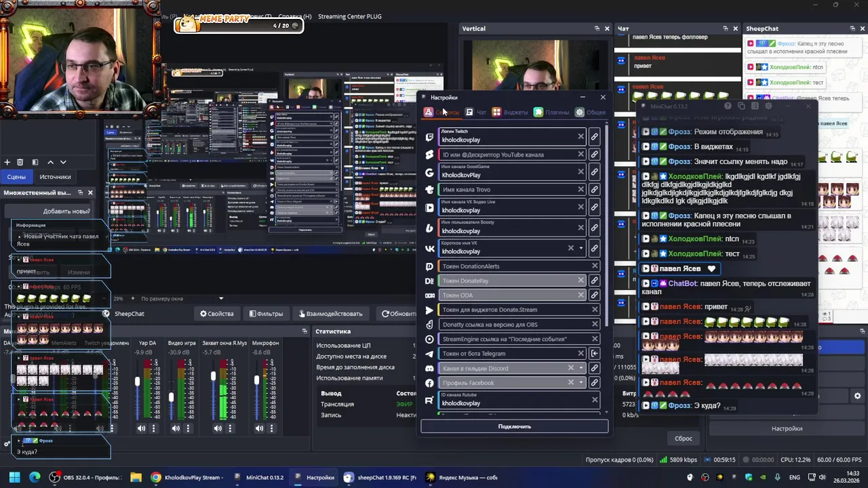Open the Плагины settings tab
The image size is (868, 488).
click(x=551, y=112)
